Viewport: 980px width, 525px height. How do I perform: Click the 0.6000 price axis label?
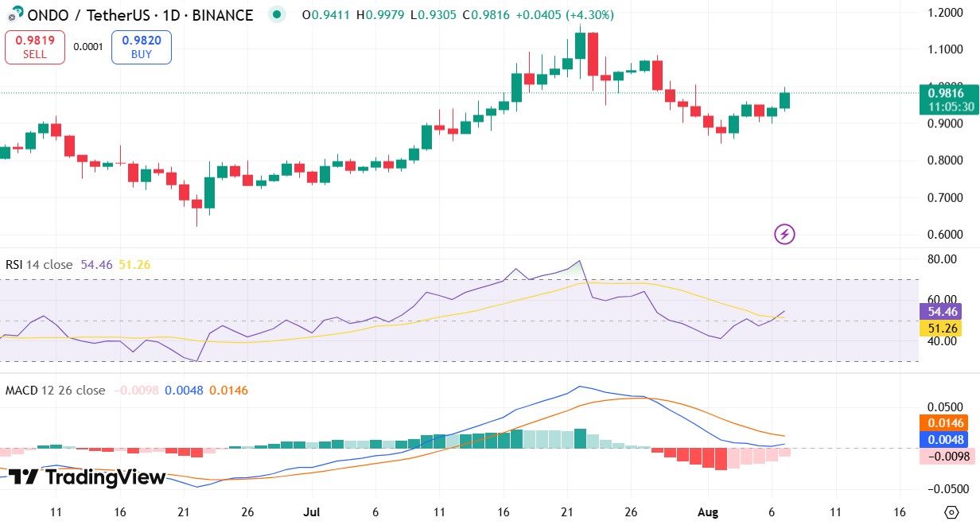pyautogui.click(x=947, y=235)
